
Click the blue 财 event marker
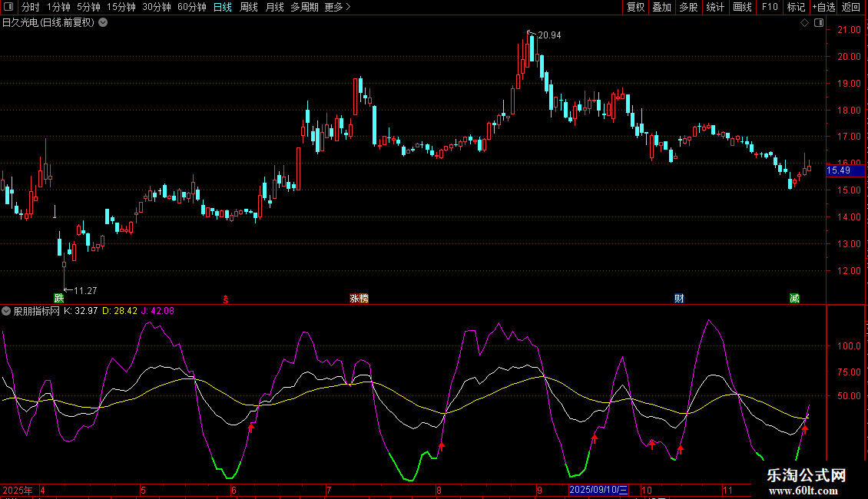pos(679,298)
